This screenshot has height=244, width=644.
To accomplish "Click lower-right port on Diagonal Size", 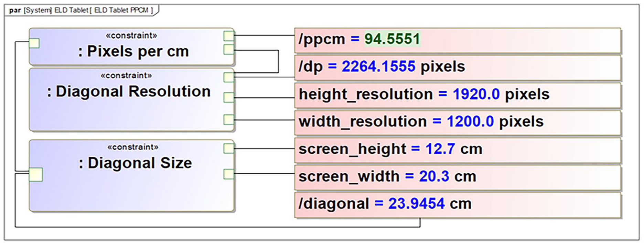I will coord(229,174).
